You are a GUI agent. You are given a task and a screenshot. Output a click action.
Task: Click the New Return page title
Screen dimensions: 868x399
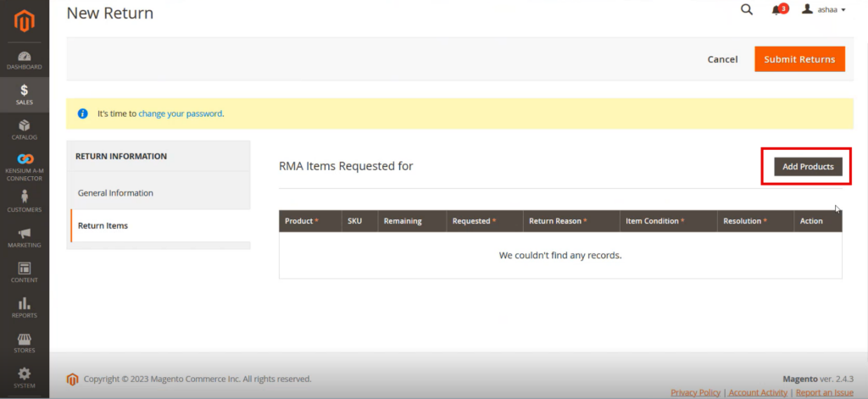click(110, 13)
